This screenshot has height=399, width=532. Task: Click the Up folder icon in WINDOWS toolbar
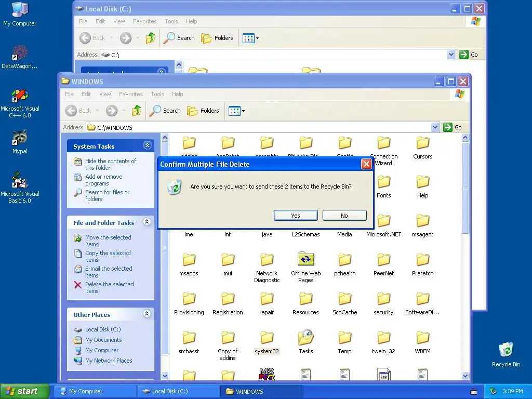[137, 111]
